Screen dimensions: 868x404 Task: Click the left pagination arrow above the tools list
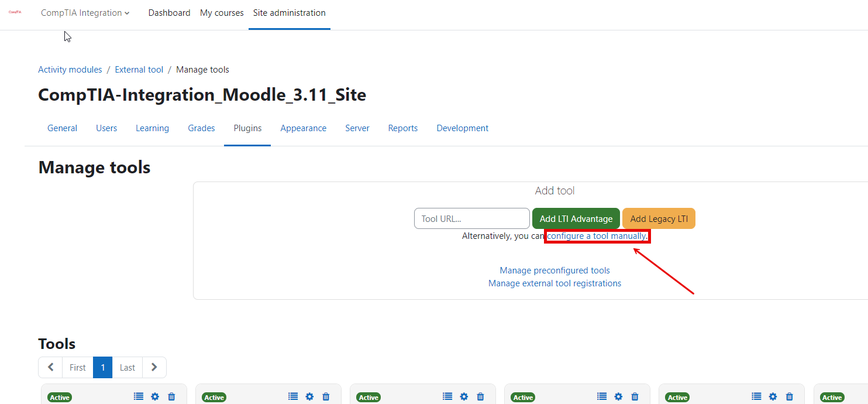(x=50, y=367)
